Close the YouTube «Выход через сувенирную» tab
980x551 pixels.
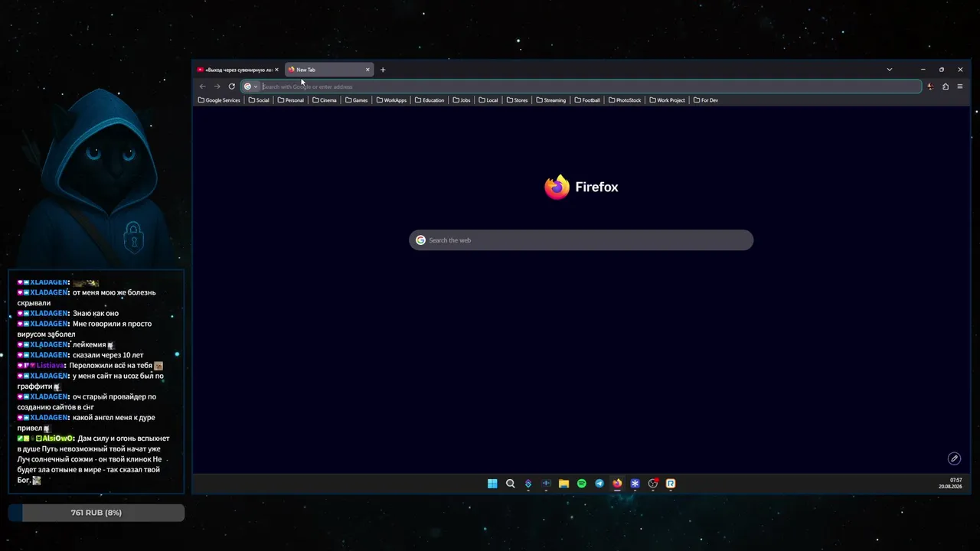[277, 70]
